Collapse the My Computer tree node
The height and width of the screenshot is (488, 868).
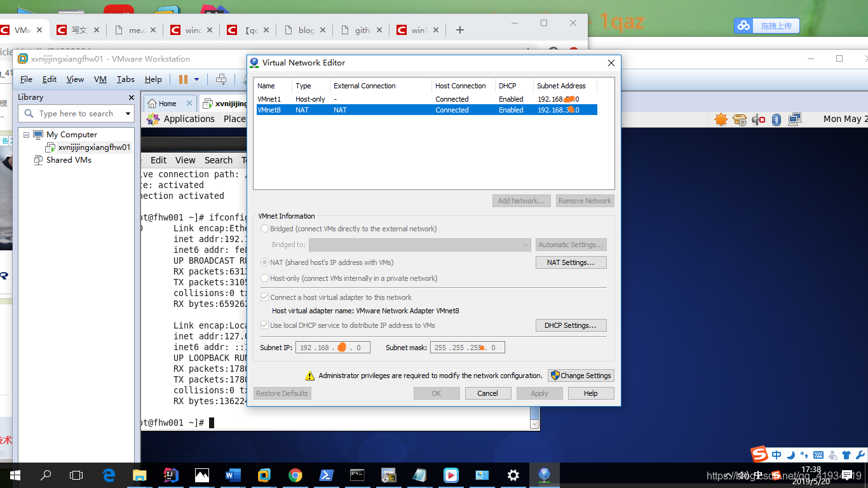point(26,135)
